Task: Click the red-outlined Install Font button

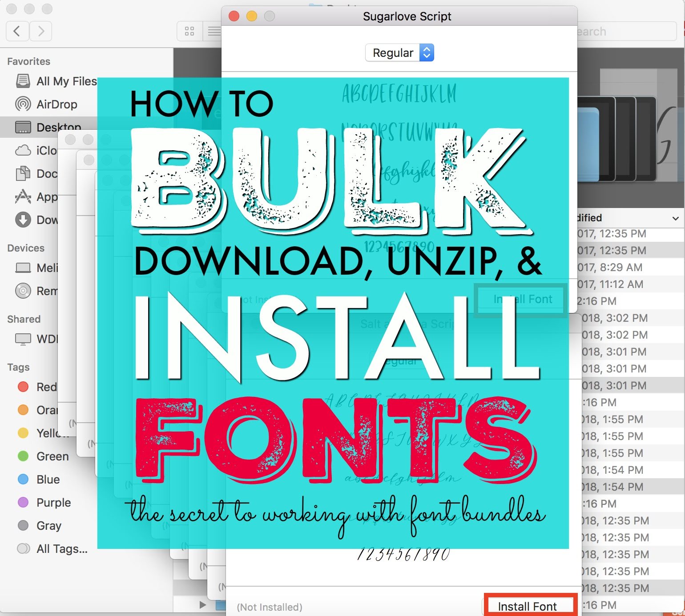Action: pos(530,606)
